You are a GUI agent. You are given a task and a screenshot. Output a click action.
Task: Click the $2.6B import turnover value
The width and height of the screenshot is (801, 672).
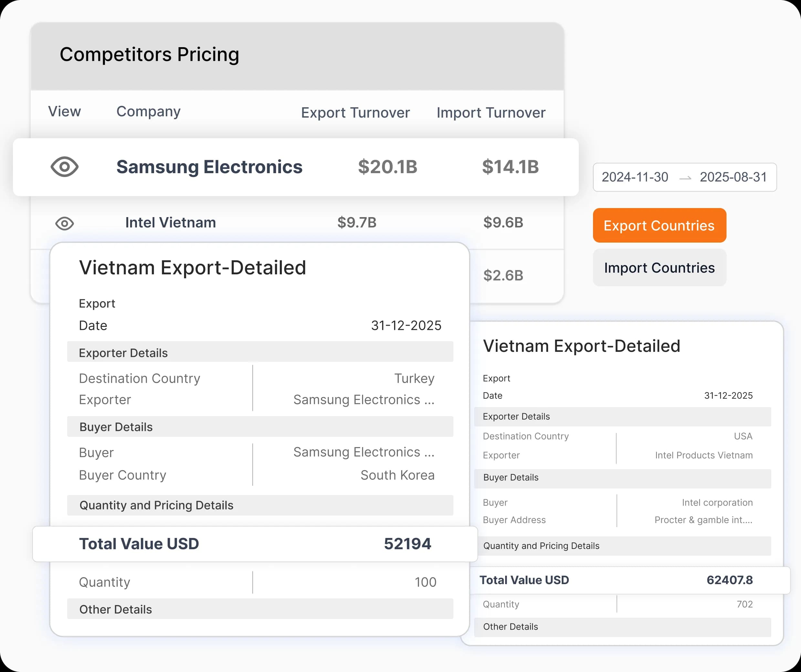pyautogui.click(x=503, y=276)
